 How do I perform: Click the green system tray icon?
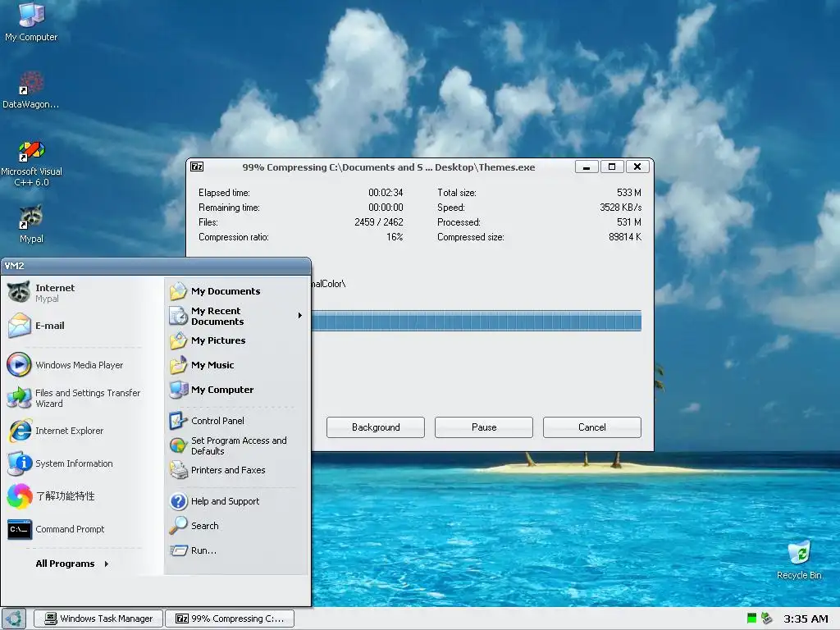pyautogui.click(x=751, y=619)
